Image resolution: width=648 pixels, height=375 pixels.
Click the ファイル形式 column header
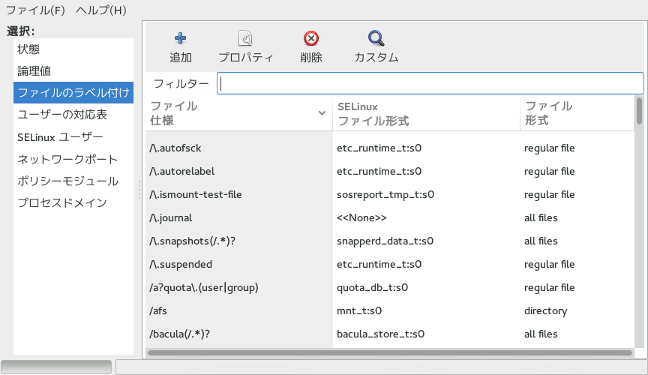(x=577, y=113)
